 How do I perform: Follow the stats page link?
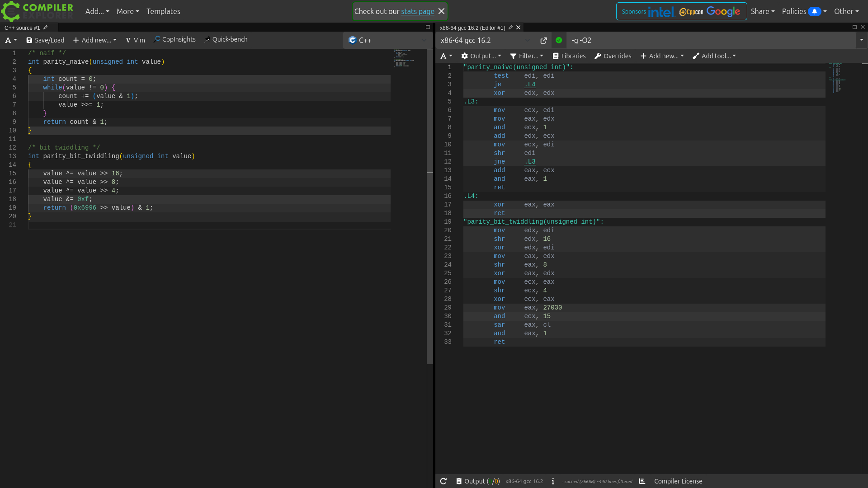pyautogui.click(x=417, y=11)
